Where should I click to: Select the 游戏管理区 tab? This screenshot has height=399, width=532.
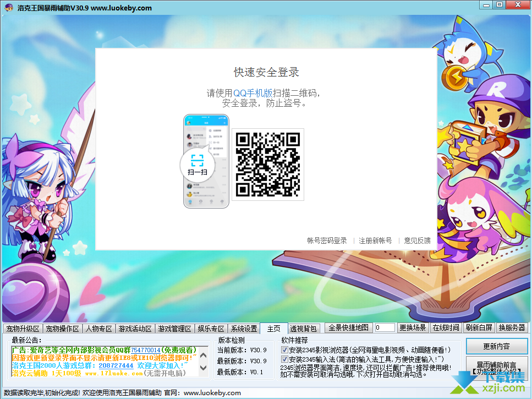pos(175,329)
